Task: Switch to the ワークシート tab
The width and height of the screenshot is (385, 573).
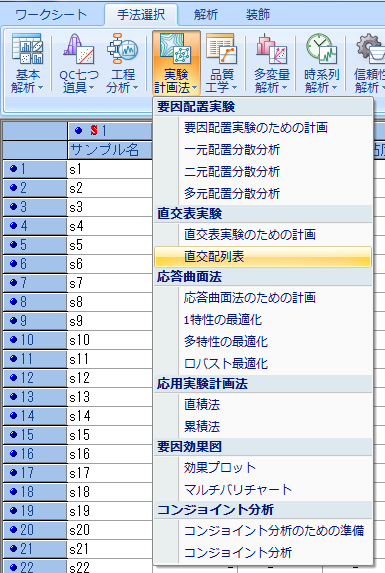Action: [x=51, y=15]
